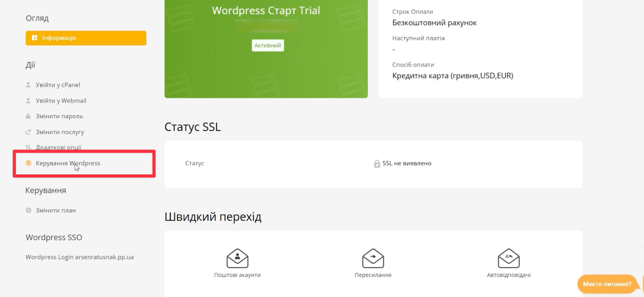This screenshot has width=644, height=297.
Task: Open Пересилання envelope icon
Action: coord(373,258)
